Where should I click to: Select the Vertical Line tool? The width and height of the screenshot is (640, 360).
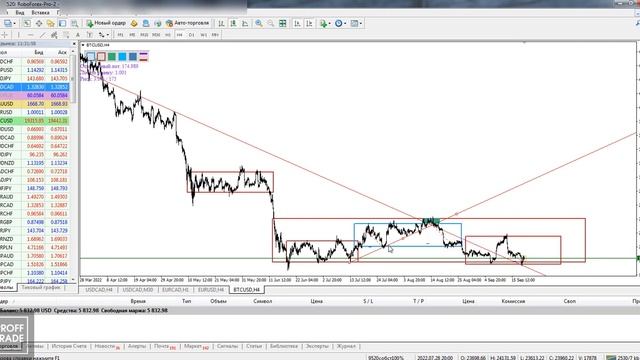pos(18,35)
